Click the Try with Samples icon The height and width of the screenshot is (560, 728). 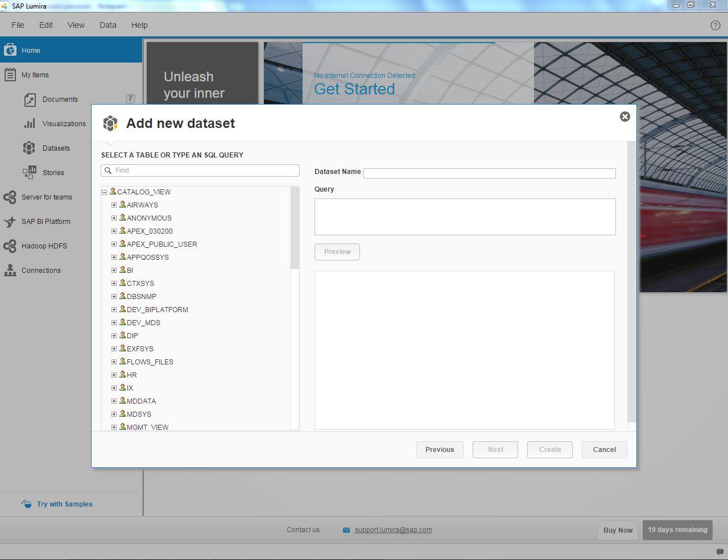(27, 504)
